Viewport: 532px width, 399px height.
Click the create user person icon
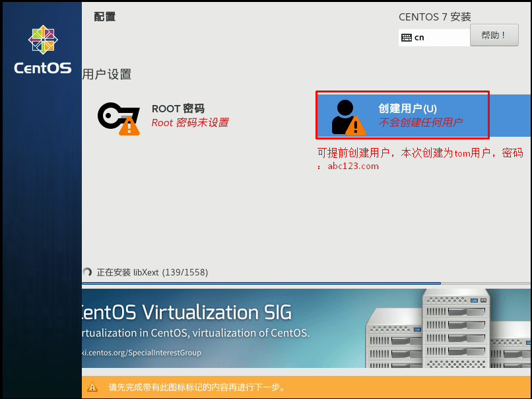click(349, 118)
